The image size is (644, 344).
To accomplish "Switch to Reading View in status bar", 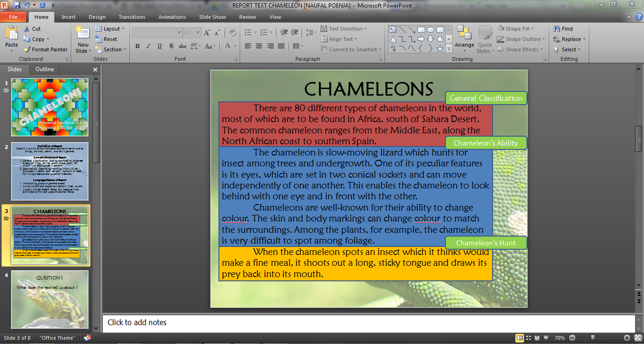I will pos(537,338).
